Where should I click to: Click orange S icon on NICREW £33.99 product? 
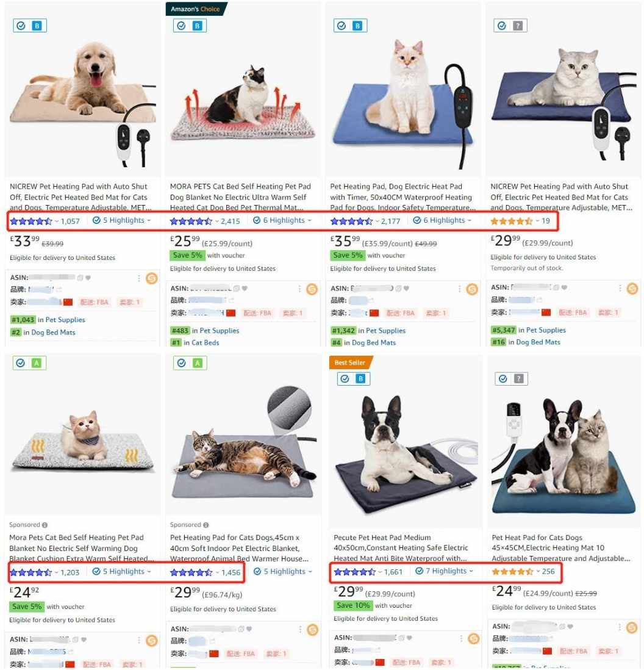[152, 279]
